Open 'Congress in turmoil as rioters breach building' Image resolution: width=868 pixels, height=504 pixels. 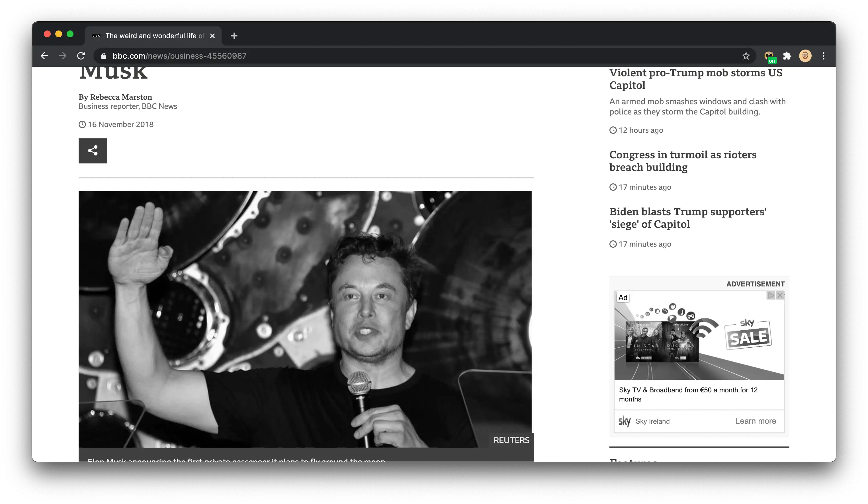coord(683,161)
